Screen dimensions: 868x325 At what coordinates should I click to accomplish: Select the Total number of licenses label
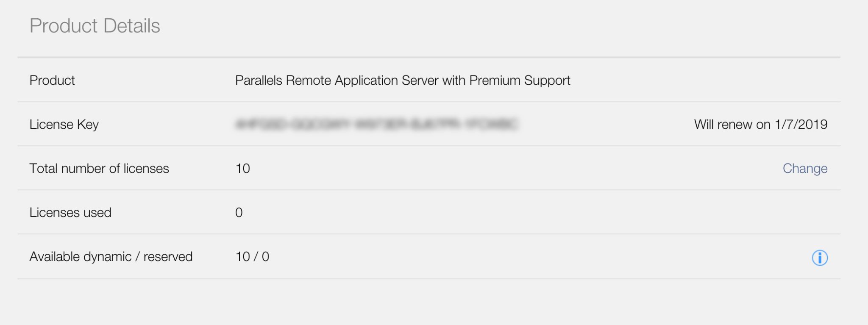[99, 169]
